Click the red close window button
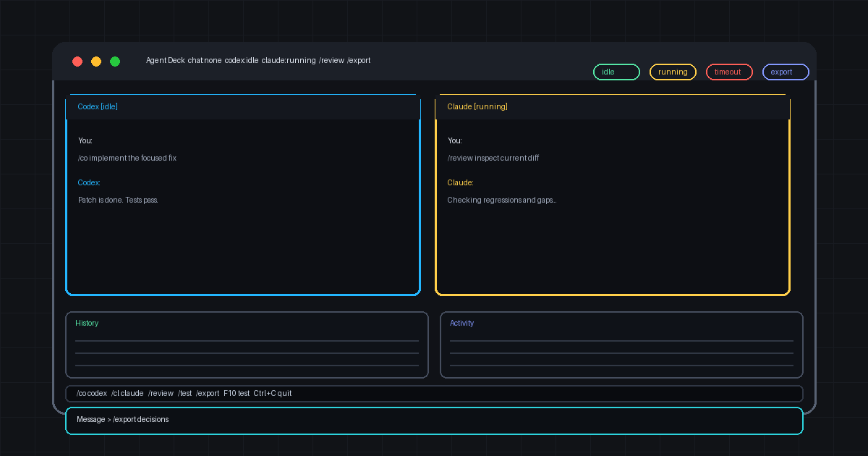 tap(77, 62)
